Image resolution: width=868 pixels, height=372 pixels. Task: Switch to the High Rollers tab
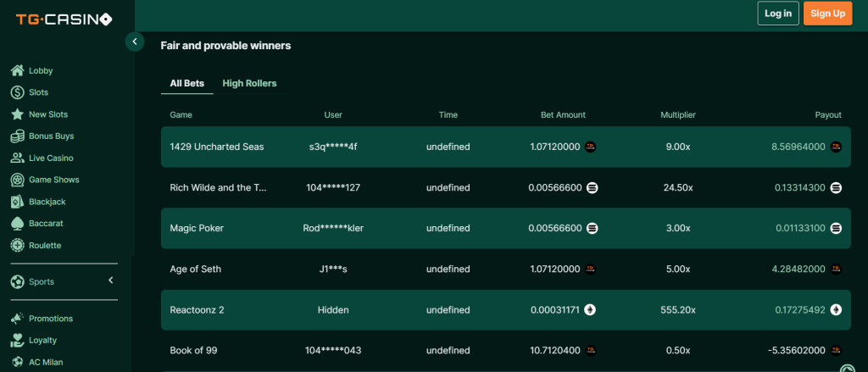(x=249, y=83)
